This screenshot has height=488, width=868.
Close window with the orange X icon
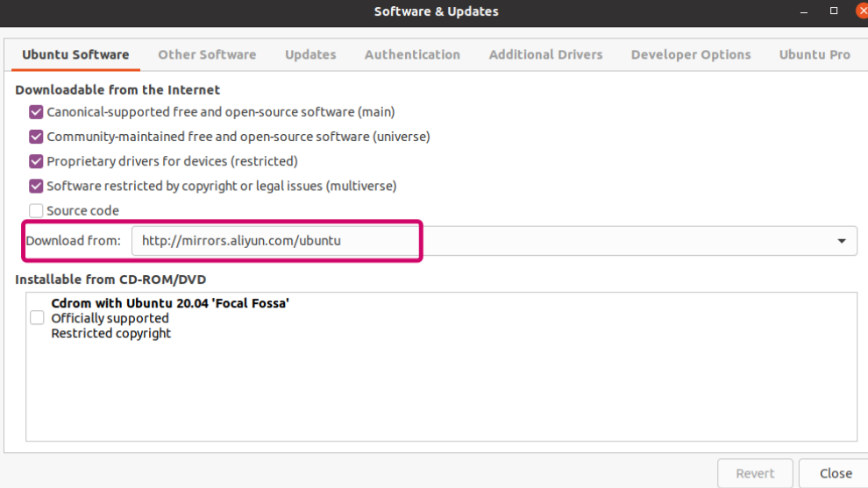click(x=862, y=11)
